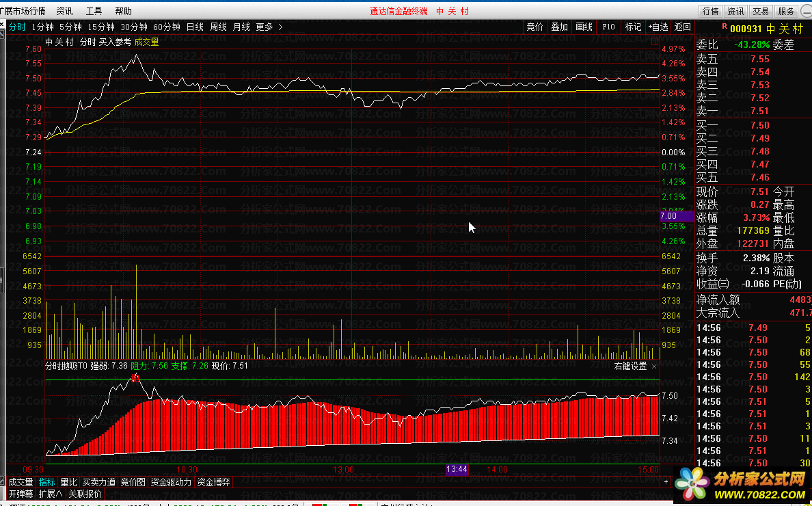Expand the 更多 > periods list
This screenshot has width=812, height=506.
[x=269, y=27]
